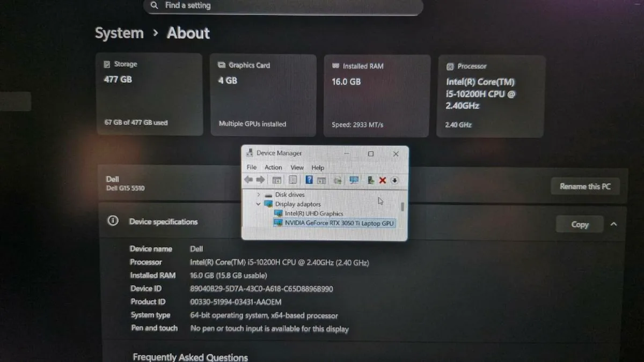Viewport: 644px width, 362px height.
Task: Open the View menu in Device Manager
Action: [x=297, y=167]
